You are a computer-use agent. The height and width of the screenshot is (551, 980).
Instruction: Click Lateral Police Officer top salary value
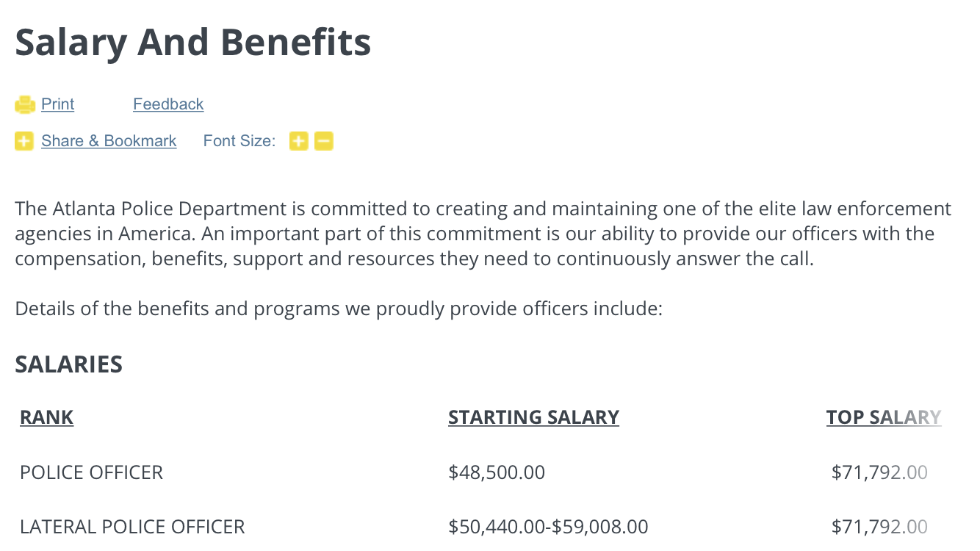879,527
